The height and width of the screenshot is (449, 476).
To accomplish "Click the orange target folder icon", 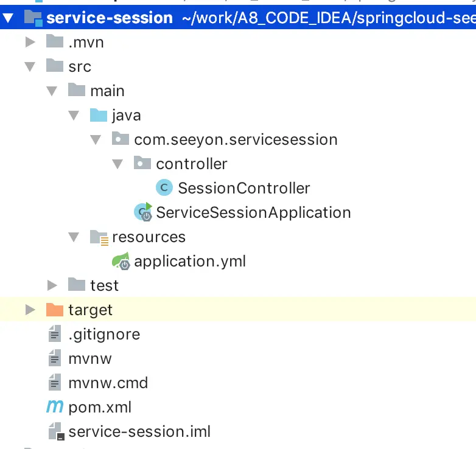I will tap(55, 310).
